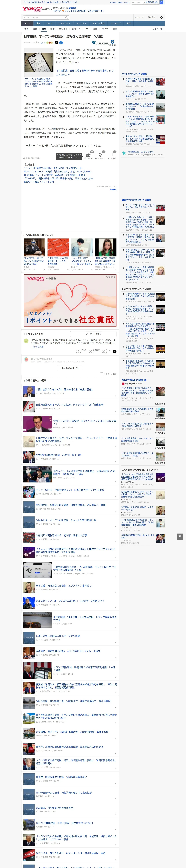The width and height of the screenshot is (186, 868).
Task: Share first comment via X icon
Action: [115, 351]
